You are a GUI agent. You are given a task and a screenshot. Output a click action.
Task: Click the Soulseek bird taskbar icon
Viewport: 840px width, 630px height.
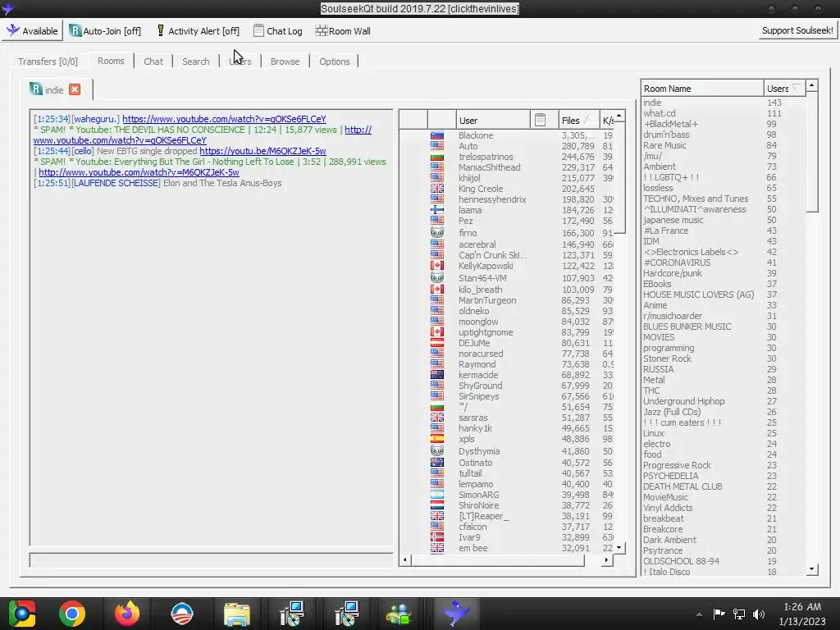click(456, 614)
